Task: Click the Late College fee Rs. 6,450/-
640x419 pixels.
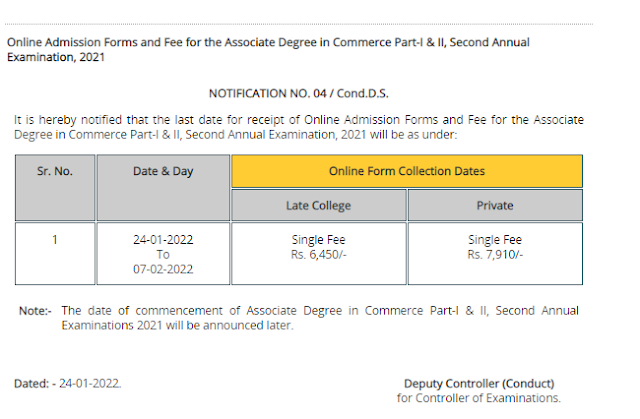Action: (x=318, y=255)
